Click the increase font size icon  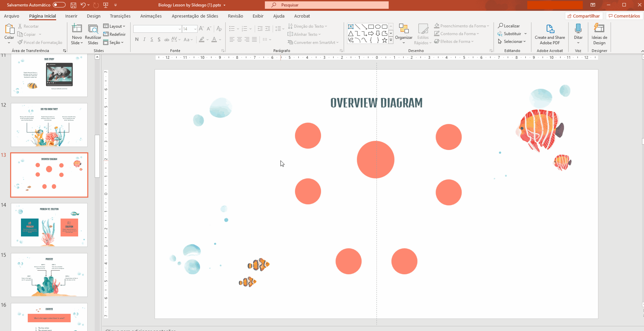[201, 29]
